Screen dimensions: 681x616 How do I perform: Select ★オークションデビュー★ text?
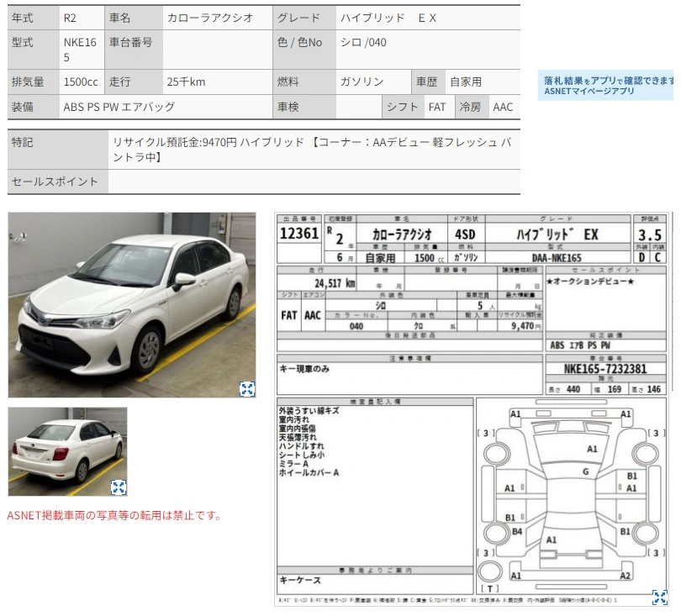coord(590,282)
